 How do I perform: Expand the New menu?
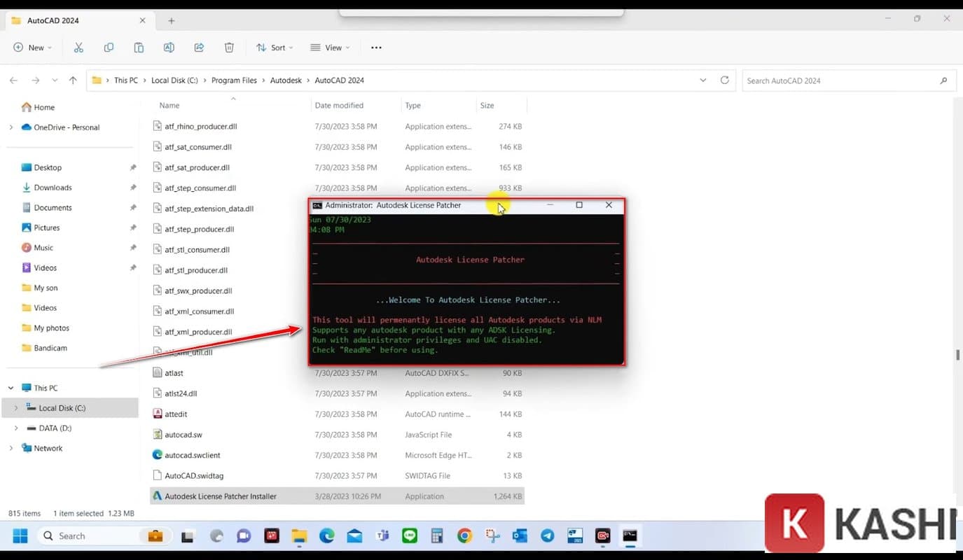[32, 47]
